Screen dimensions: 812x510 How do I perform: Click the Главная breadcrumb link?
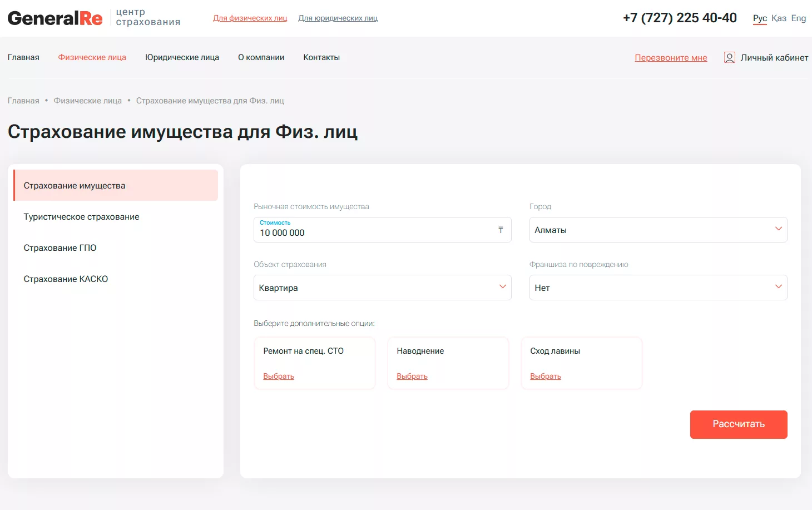[23, 101]
